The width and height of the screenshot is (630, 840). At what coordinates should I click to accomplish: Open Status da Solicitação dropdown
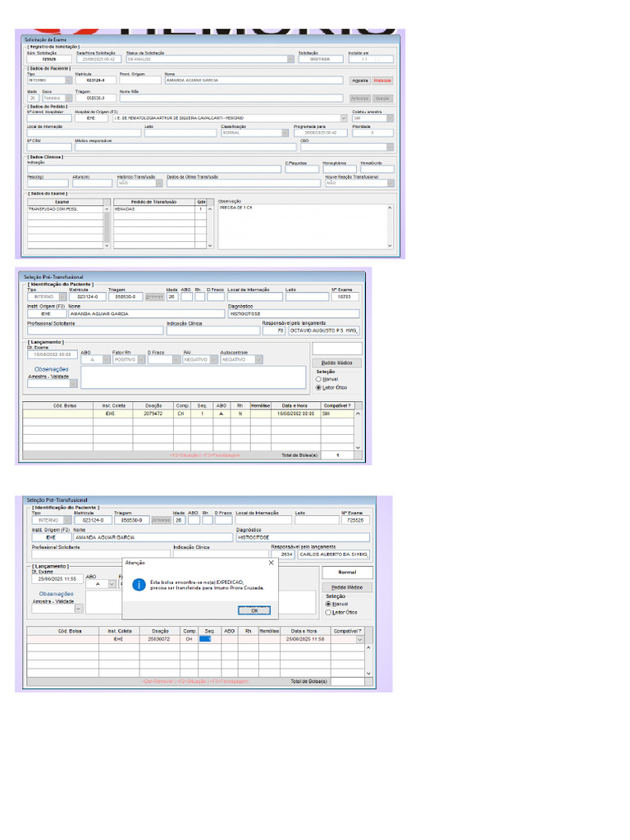(290, 59)
